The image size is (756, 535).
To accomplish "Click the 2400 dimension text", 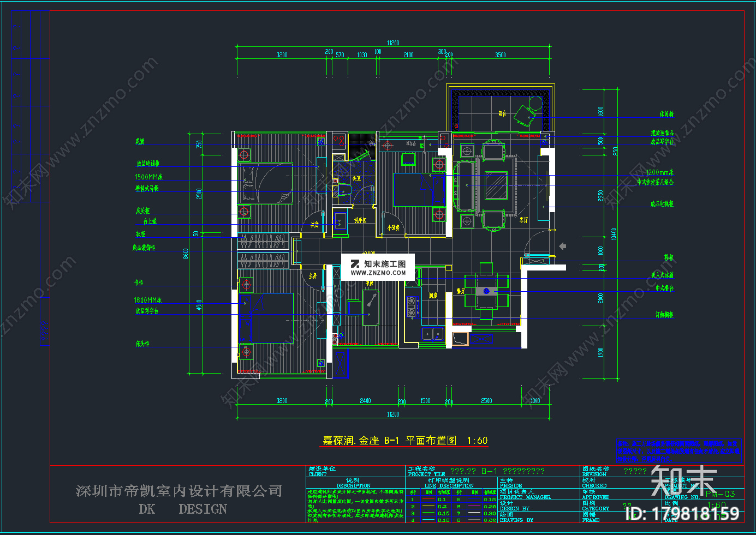I will [365, 400].
